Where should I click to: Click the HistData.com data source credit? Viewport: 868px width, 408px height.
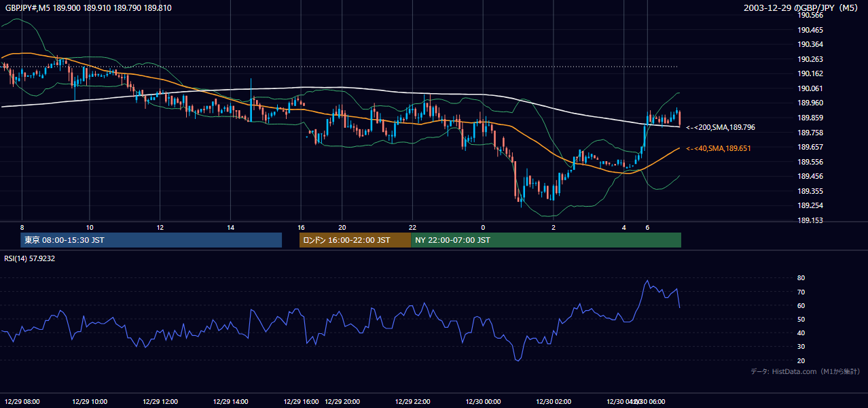(x=805, y=371)
